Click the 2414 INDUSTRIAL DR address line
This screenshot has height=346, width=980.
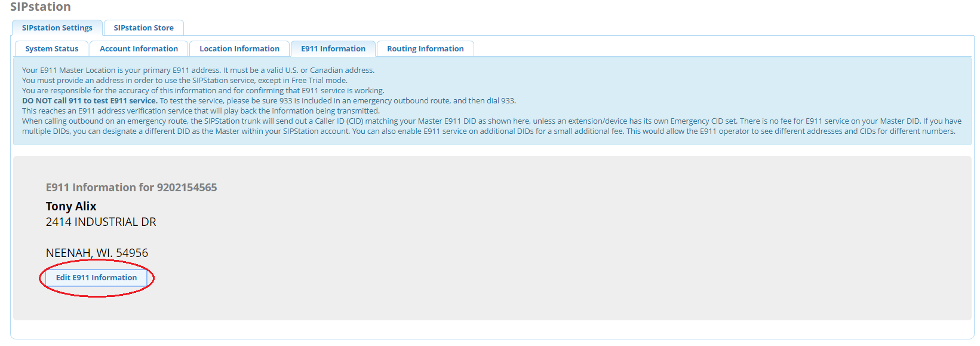tap(101, 222)
